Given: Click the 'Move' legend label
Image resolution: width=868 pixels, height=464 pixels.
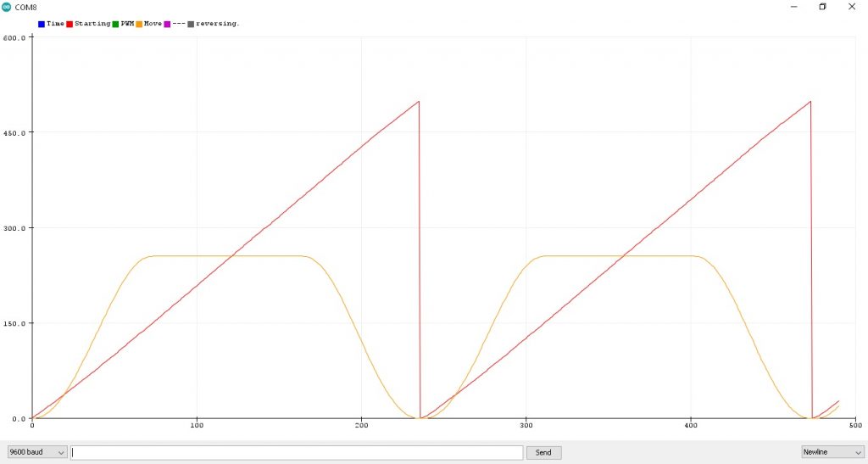Looking at the screenshot, I should (x=153, y=24).
